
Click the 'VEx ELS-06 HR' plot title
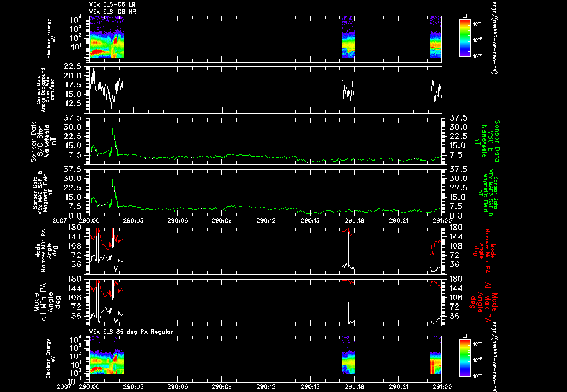(112, 12)
